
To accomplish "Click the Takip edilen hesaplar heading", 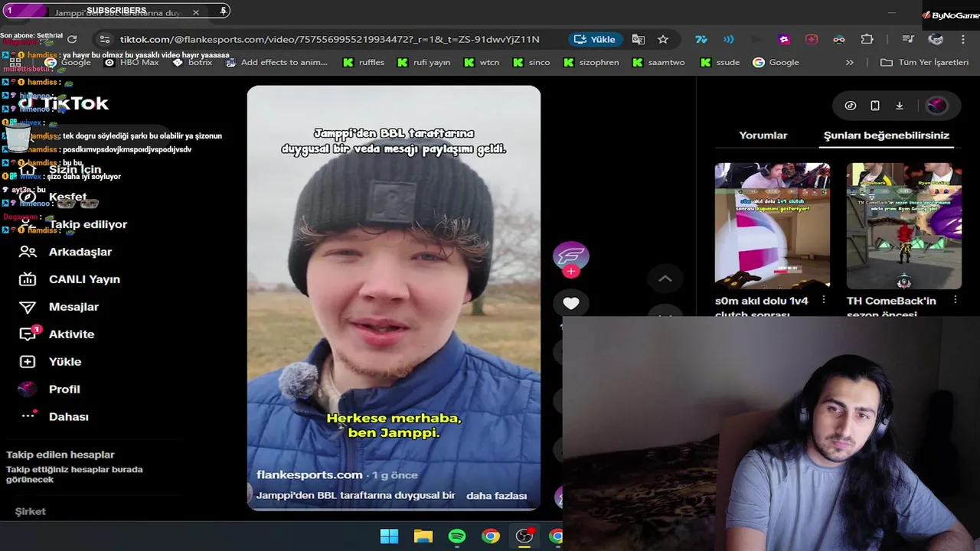I will pos(60,455).
